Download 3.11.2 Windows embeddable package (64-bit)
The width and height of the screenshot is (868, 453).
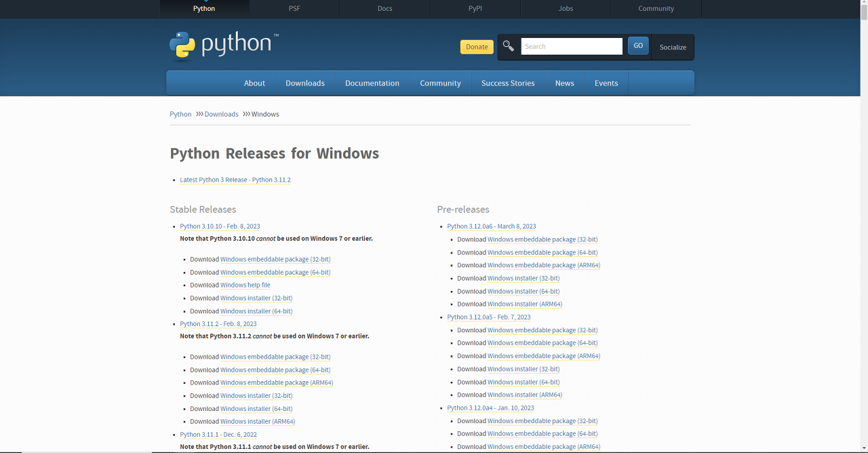275,370
